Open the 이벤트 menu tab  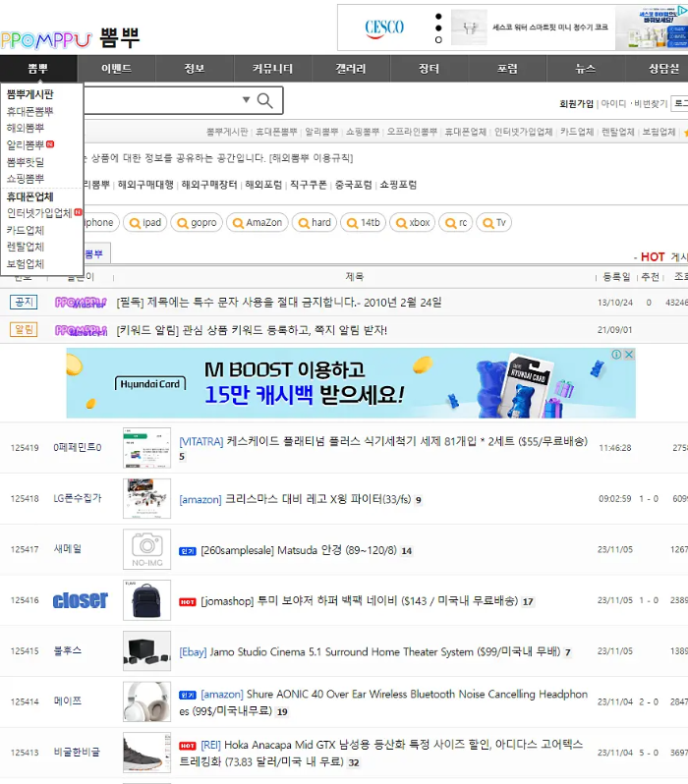116,69
